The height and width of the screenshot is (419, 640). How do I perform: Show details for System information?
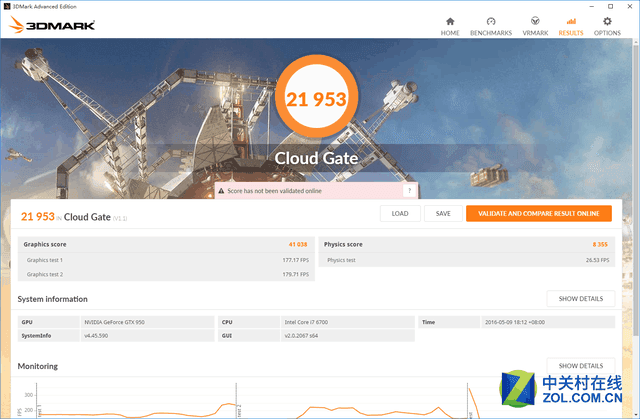pos(580,299)
